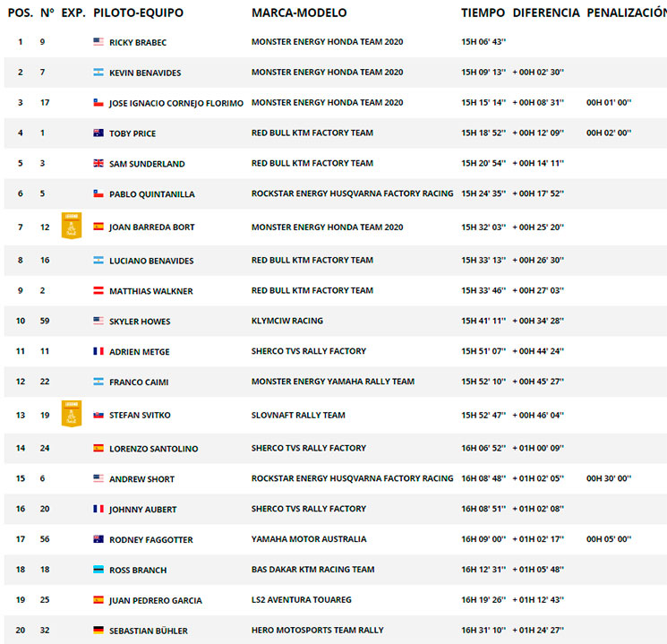The image size is (667, 644).
Task: Click the Argentina flag beside Franco Caimi
Action: pos(98,382)
